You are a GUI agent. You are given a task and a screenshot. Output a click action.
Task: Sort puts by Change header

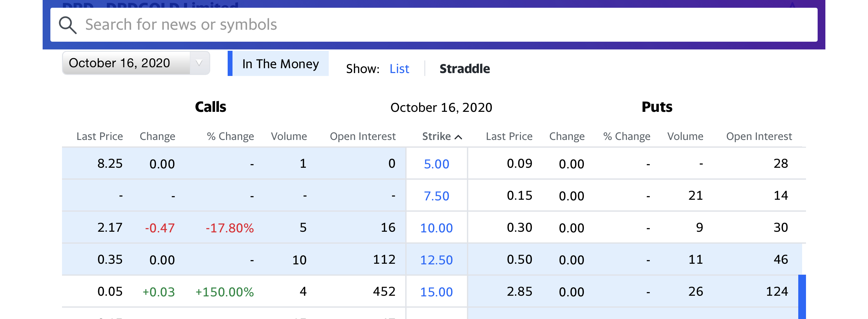567,136
